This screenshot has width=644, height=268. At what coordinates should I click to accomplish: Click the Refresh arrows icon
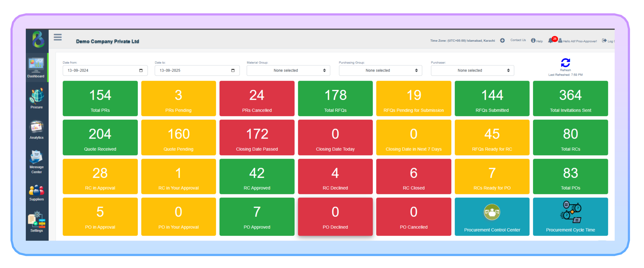click(565, 63)
